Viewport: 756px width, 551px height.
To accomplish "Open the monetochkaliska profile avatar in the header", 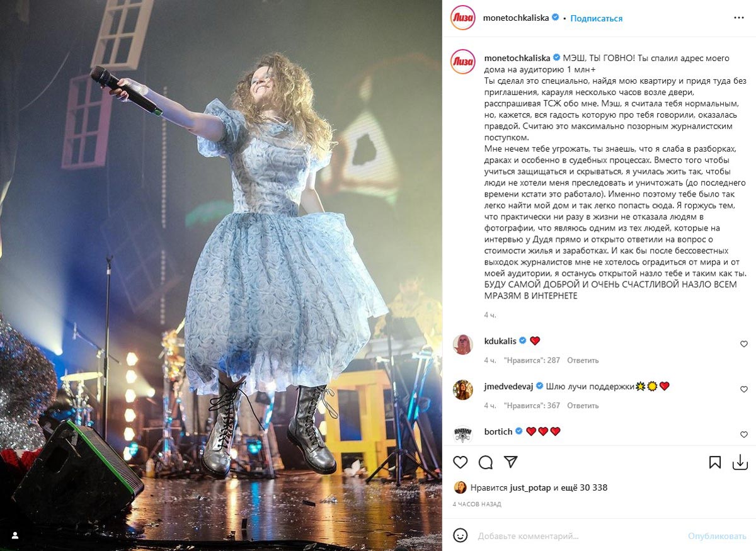I will pyautogui.click(x=463, y=18).
